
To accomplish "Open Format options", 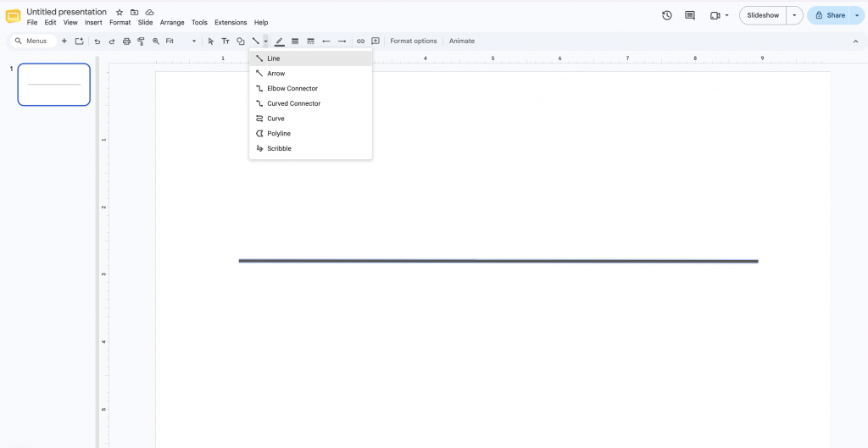I will click(414, 41).
